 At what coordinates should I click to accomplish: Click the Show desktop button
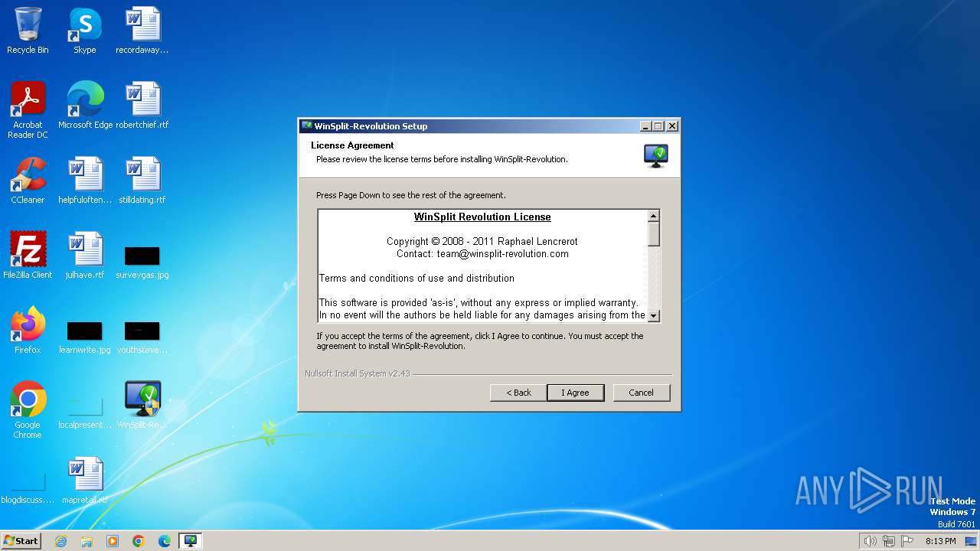click(971, 541)
